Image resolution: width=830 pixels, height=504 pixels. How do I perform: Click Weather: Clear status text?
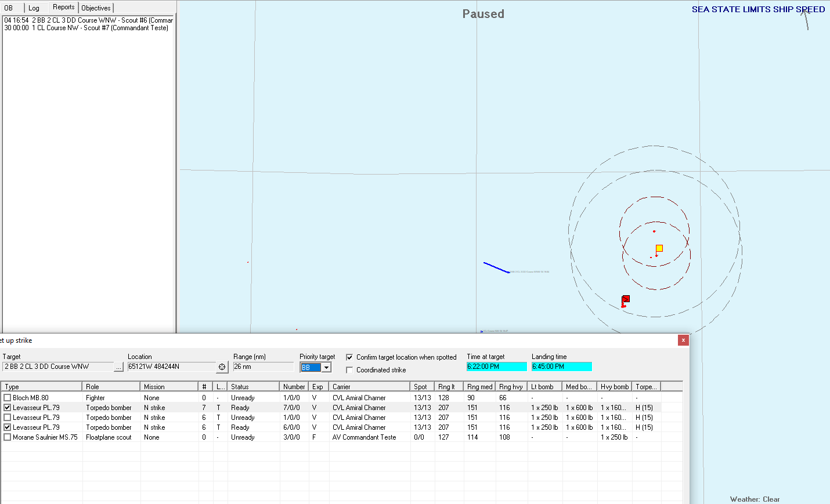coord(755,499)
